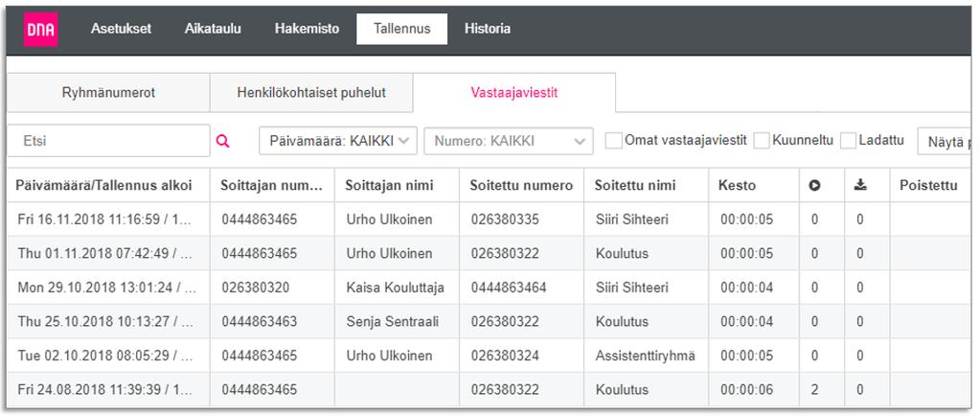Click caller name Kaisa Kouluttaja
This screenshot has height=416, width=980.
pos(395,288)
